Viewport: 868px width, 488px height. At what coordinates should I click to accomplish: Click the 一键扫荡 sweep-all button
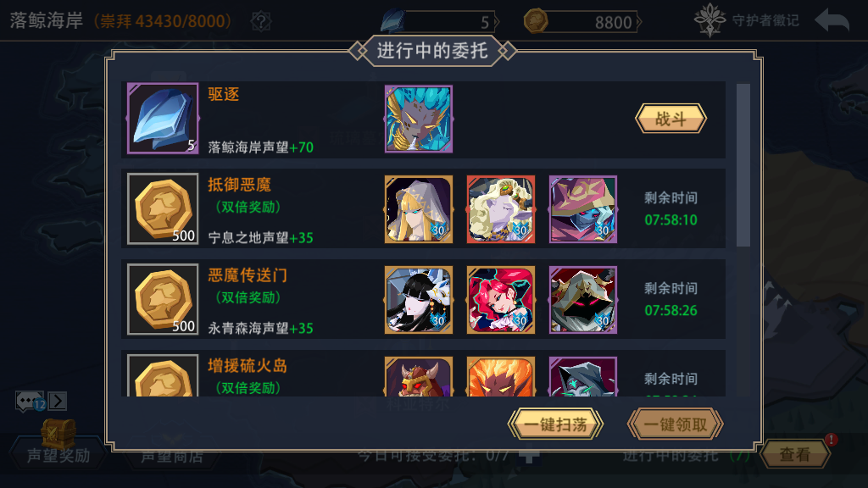tap(555, 424)
